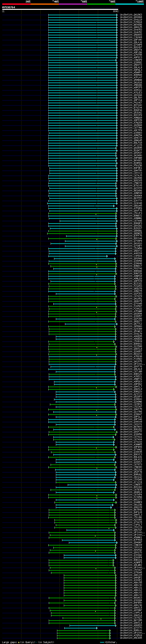This screenshot has height=644, width=146.
Task: Click the cyan alignment bar for UniRef100_Q41963
Action: click(x=83, y=15)
